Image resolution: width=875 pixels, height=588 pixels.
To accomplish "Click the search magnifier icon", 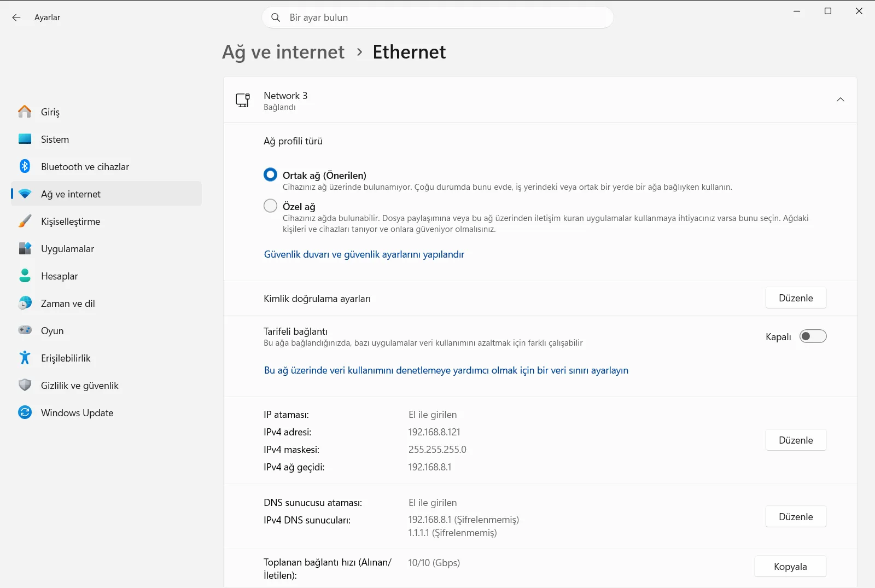I will (276, 18).
